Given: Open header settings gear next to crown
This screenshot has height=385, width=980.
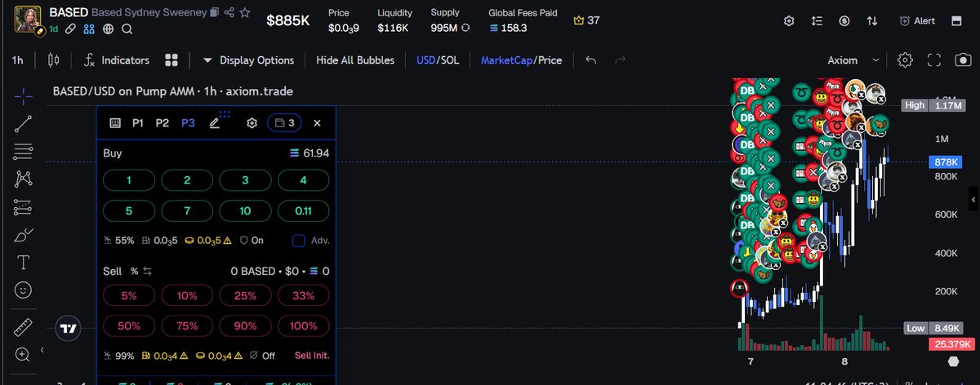Looking at the screenshot, I should coord(789,21).
